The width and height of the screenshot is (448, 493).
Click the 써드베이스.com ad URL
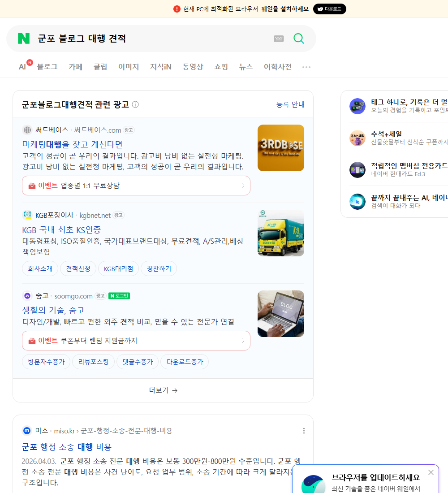coord(98,130)
